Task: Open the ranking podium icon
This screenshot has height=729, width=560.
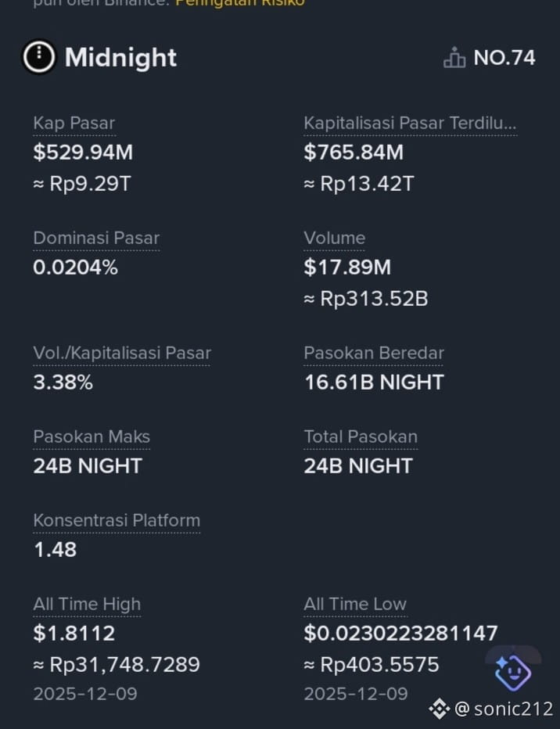Action: pyautogui.click(x=454, y=58)
